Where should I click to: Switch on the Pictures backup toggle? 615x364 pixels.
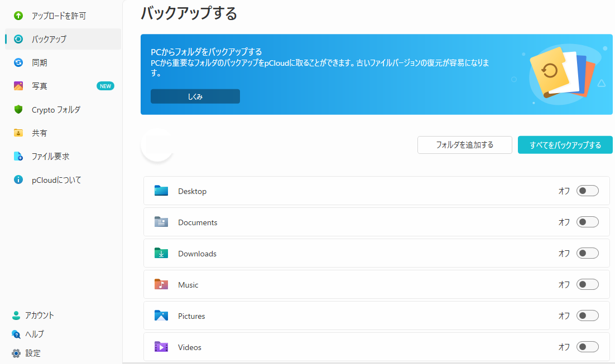click(588, 316)
